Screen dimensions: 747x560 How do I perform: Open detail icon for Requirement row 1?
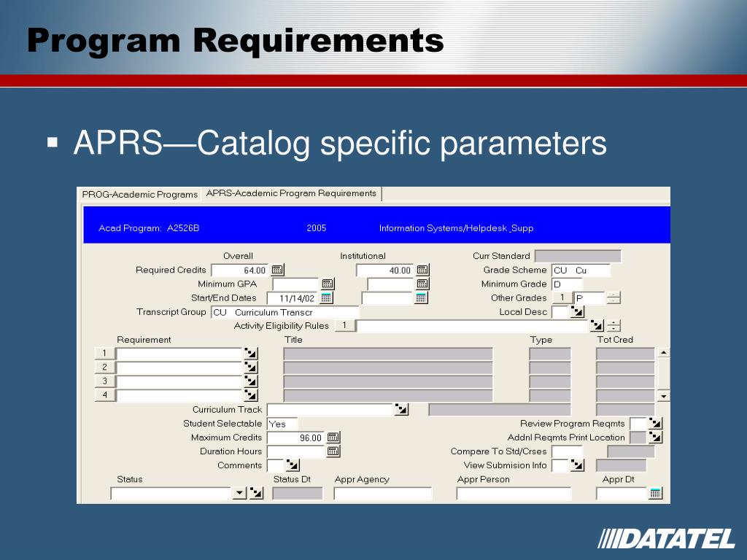(x=251, y=354)
